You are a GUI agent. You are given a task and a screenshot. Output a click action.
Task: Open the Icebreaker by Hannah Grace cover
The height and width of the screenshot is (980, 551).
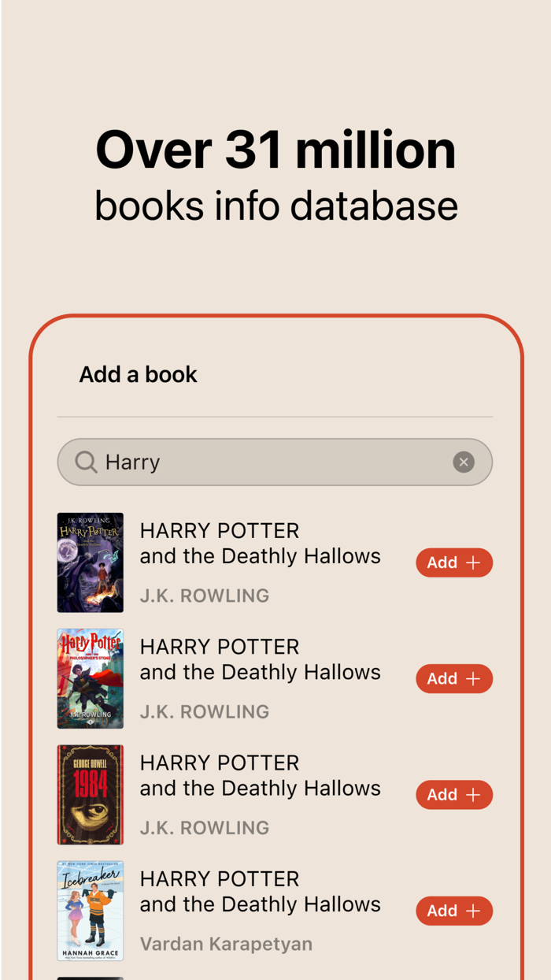(x=90, y=911)
